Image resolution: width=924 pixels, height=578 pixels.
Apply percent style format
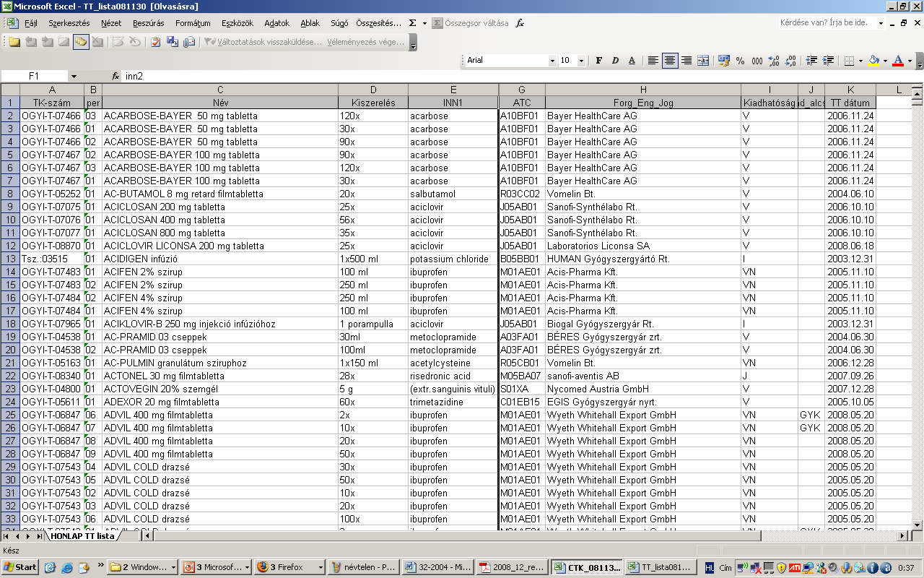[740, 61]
